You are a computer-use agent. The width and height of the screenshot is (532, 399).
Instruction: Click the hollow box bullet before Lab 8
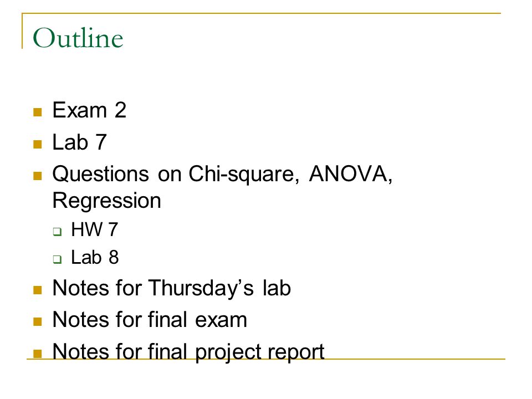click(57, 259)
